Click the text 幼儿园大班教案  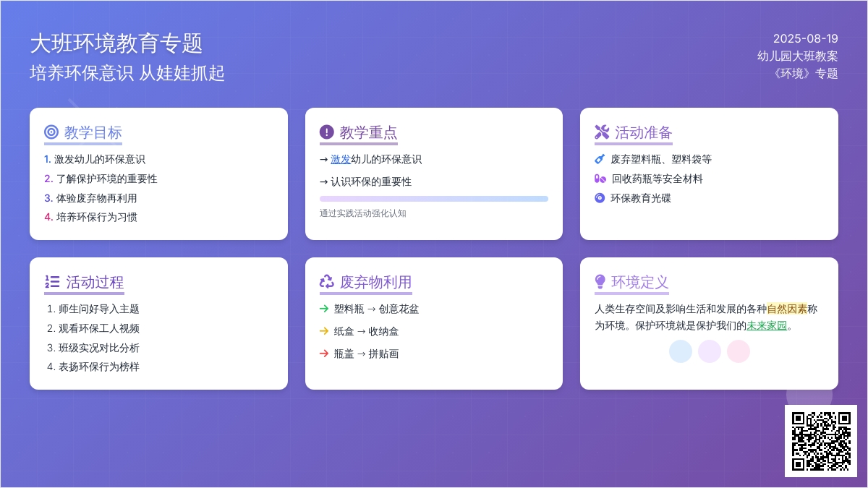click(798, 56)
